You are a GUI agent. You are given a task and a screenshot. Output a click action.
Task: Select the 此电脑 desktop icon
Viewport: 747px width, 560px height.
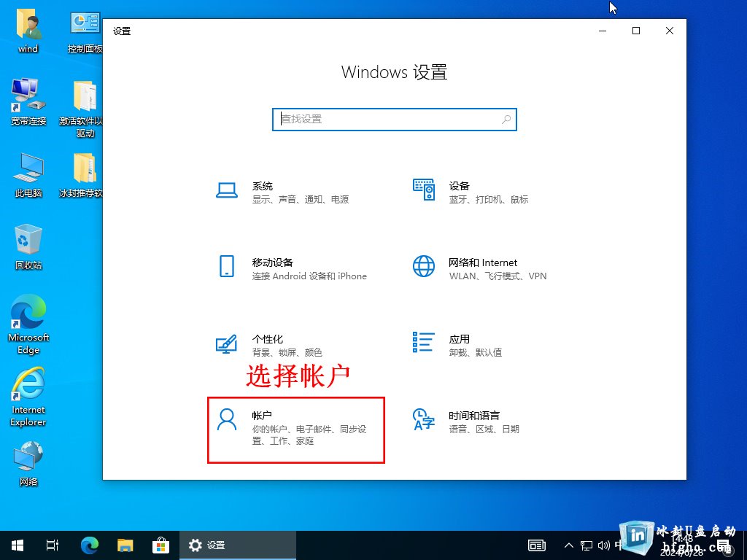point(28,175)
